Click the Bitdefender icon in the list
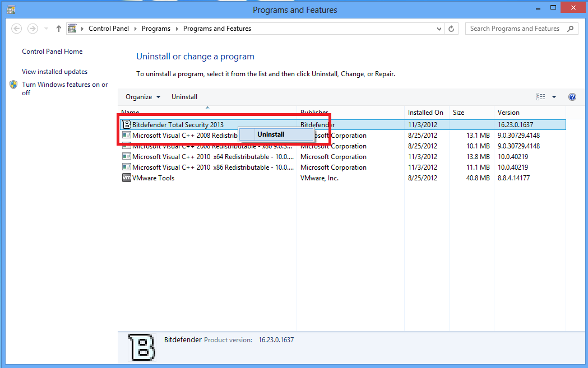Screen dimensions: 588x368 [x=127, y=124]
